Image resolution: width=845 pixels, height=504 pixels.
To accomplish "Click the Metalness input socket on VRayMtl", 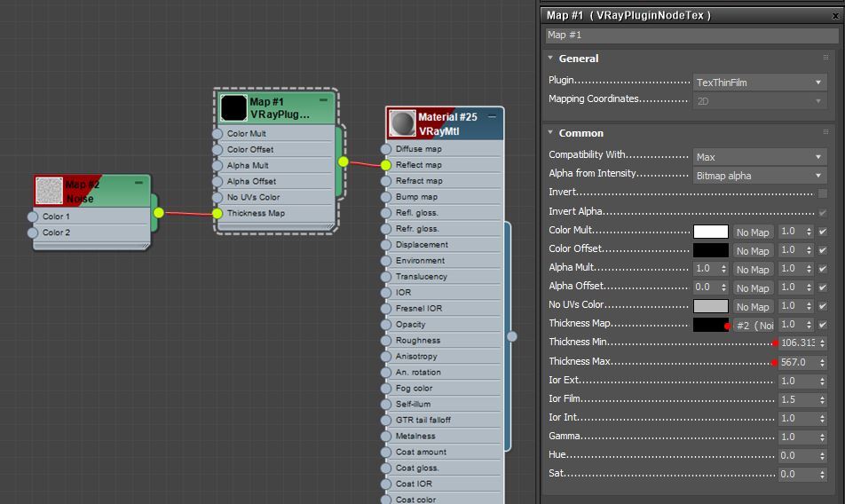I will point(386,437).
